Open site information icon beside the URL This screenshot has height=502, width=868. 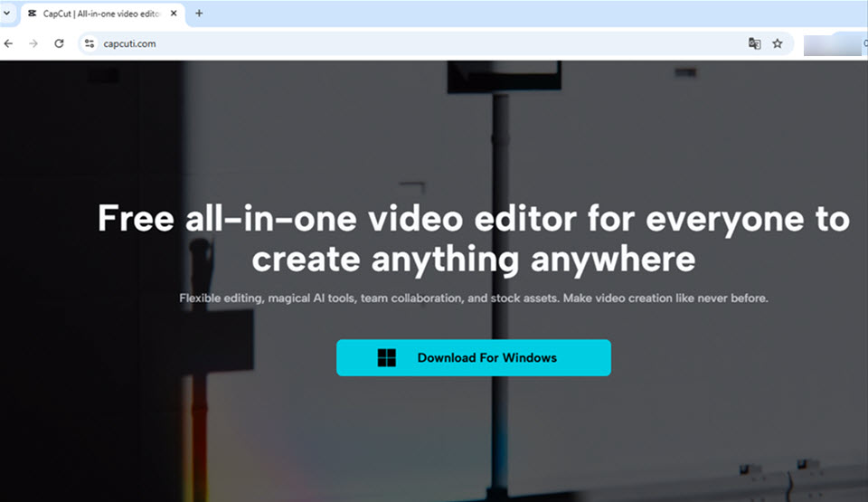click(x=90, y=43)
